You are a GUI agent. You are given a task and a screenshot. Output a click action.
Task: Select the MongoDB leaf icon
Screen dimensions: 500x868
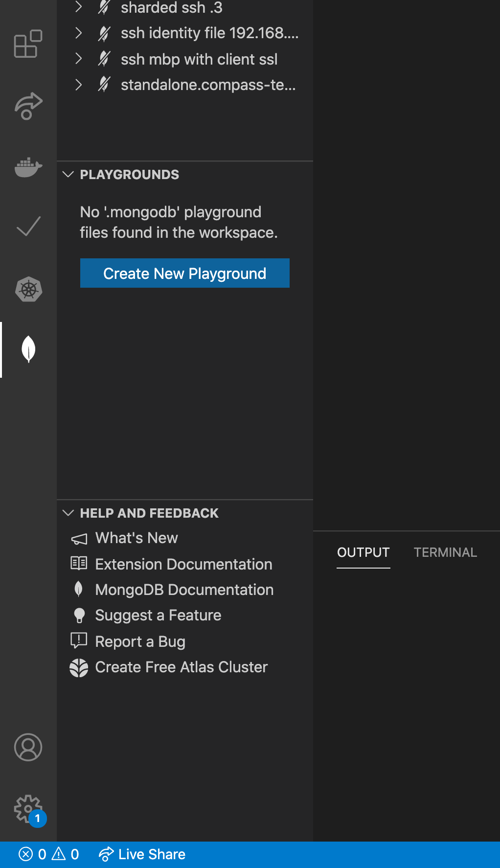pos(28,349)
